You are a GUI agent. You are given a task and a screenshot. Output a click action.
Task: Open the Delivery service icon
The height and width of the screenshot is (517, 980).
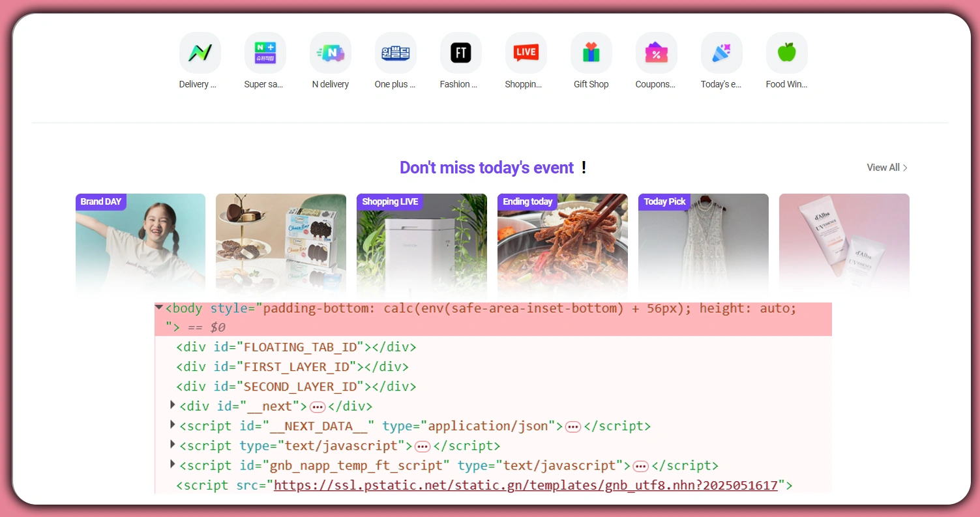(200, 52)
